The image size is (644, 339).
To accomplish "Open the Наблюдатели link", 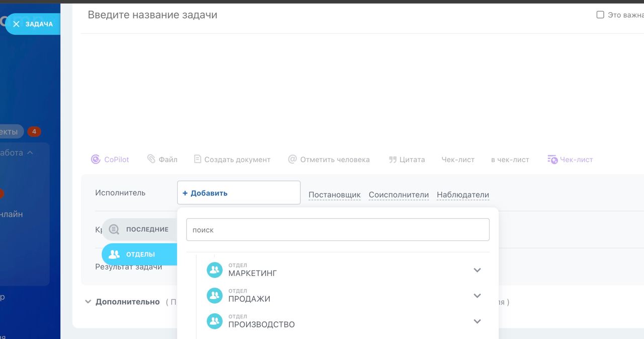I will pyautogui.click(x=463, y=195).
